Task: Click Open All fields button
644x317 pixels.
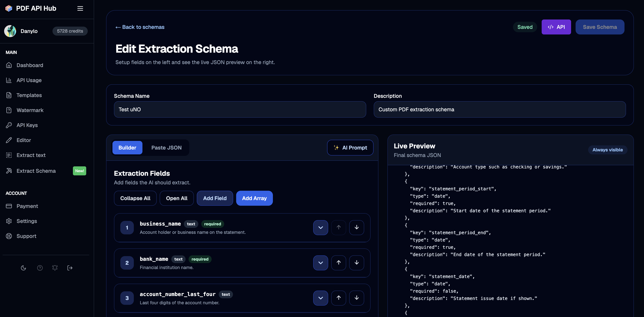Action: [x=177, y=198]
